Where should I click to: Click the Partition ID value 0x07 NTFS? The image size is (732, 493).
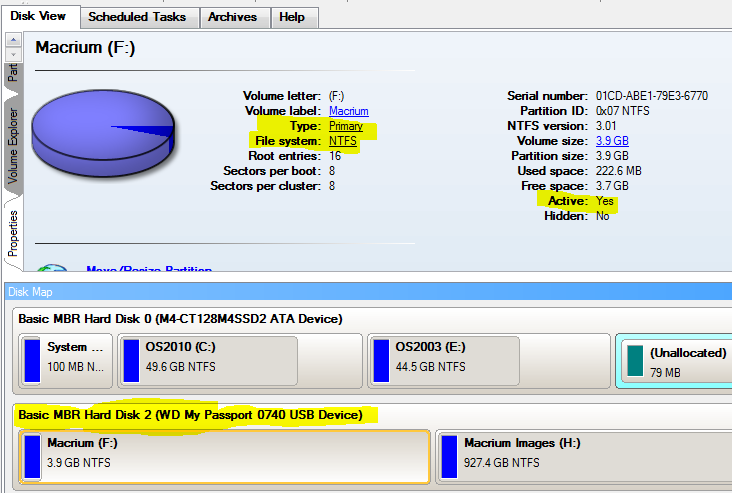[x=622, y=111]
